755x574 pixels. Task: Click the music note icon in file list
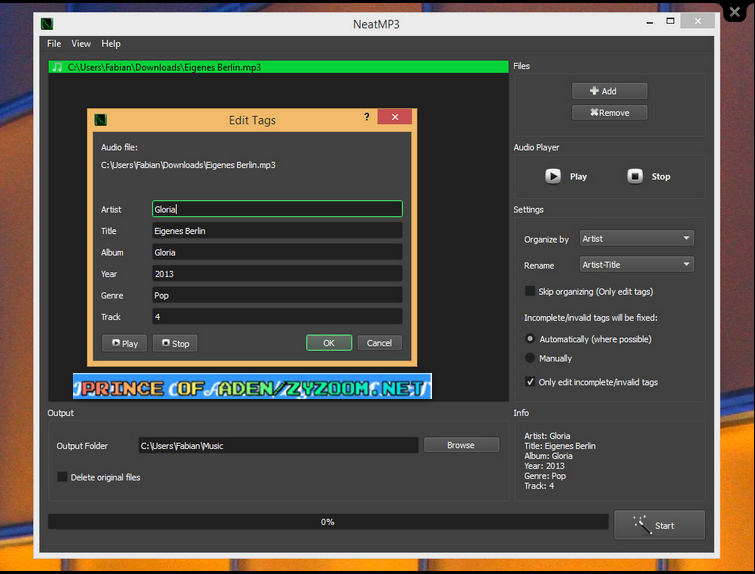point(57,67)
